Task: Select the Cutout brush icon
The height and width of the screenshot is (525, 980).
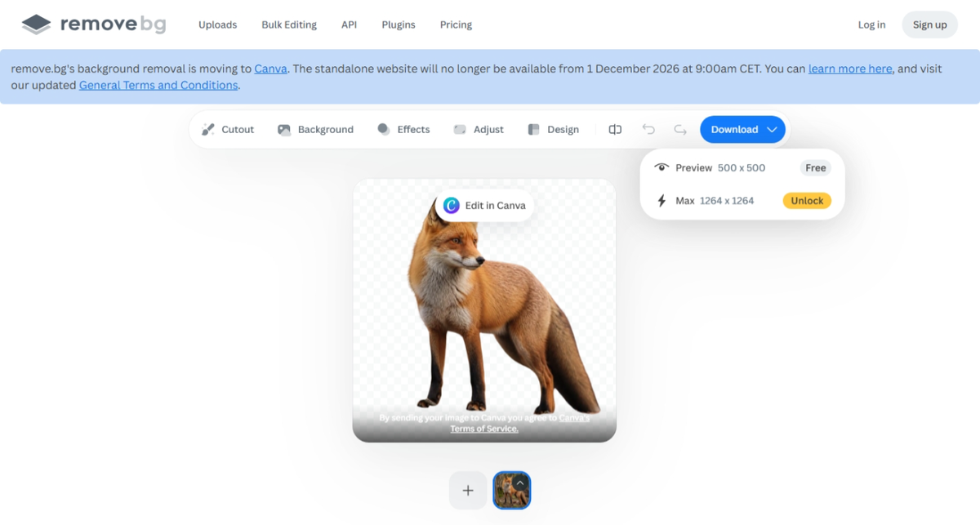Action: pyautogui.click(x=208, y=129)
